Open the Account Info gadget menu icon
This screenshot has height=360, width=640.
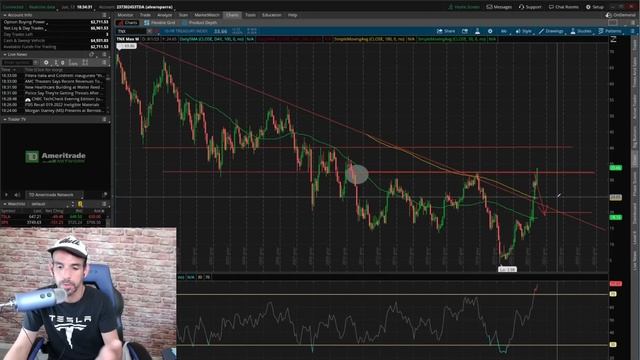[104, 15]
